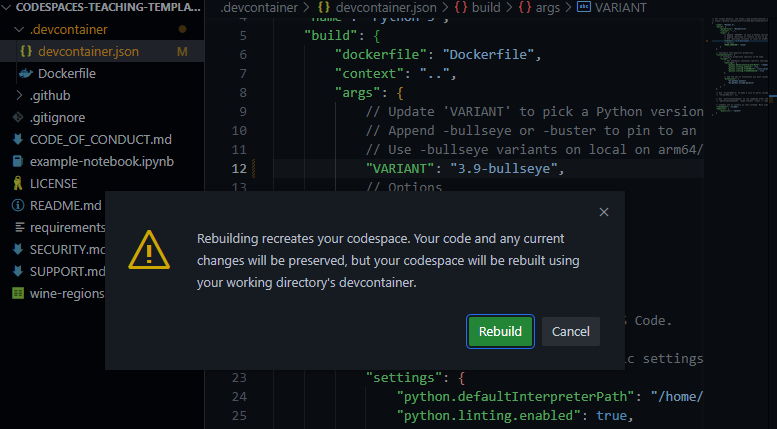Click the "VARIANT" key on line 12
This screenshot has height=429, width=777.
[x=399, y=168]
